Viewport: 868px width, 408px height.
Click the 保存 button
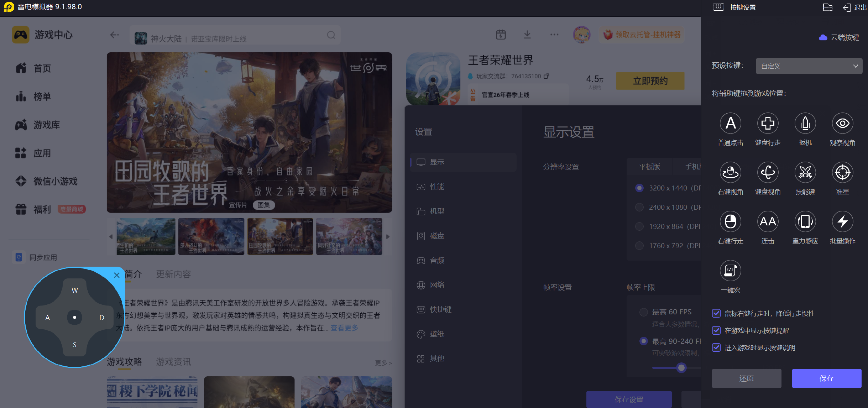pos(826,378)
